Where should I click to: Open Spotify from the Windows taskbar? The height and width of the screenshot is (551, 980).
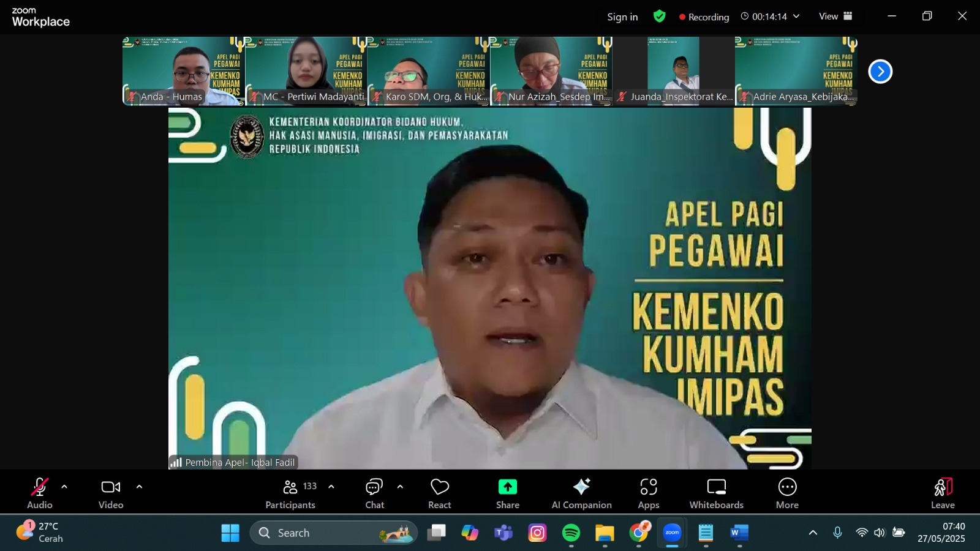pos(571,533)
